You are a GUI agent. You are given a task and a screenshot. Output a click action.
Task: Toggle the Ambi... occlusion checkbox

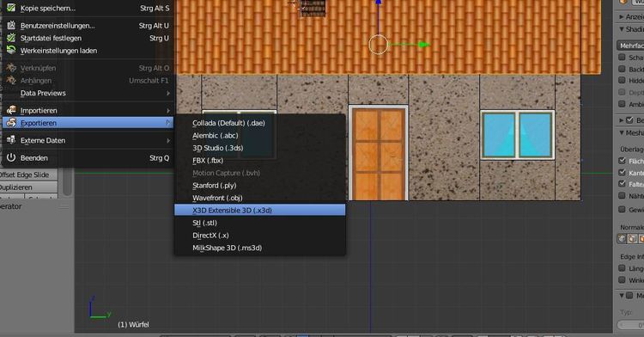click(x=623, y=104)
